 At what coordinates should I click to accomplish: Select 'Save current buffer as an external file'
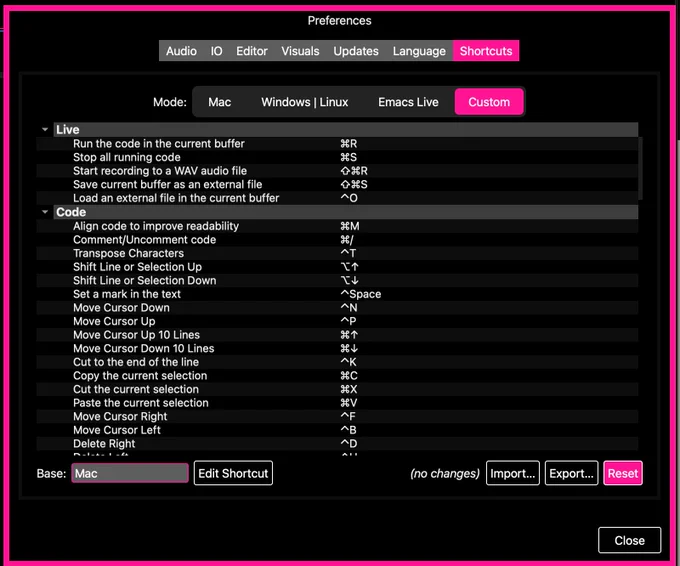point(337,184)
